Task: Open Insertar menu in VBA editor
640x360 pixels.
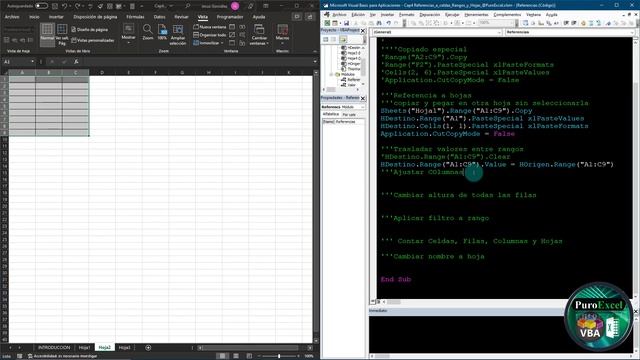Action: click(387, 15)
